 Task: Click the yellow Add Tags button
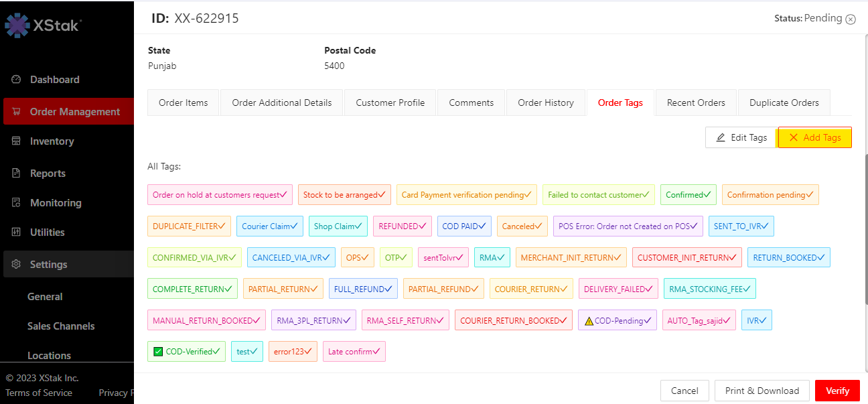pos(814,137)
